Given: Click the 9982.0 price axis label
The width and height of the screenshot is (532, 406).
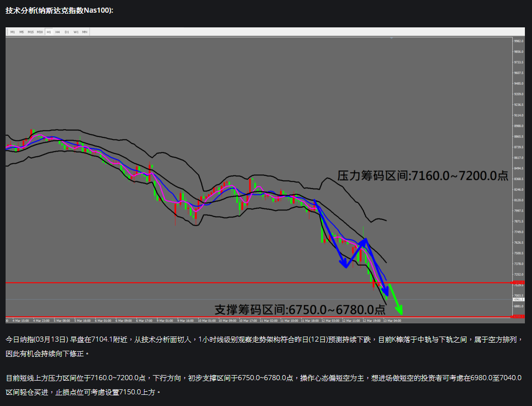Looking at the screenshot, I should (519, 41).
